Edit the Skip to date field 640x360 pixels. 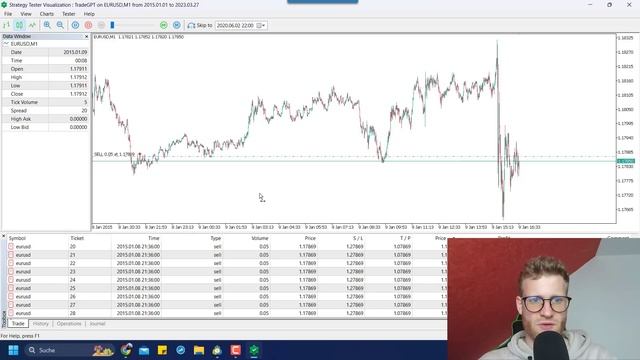(x=235, y=25)
